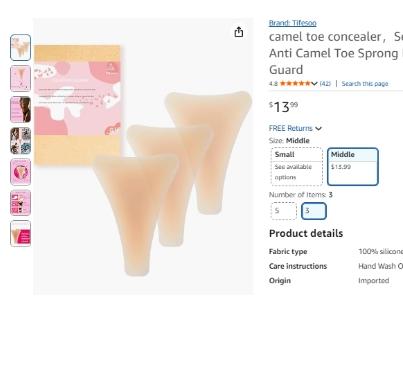Select the fourth thumbnail with patterned collage
Viewport: 403px width, 366px height.
(x=21, y=140)
